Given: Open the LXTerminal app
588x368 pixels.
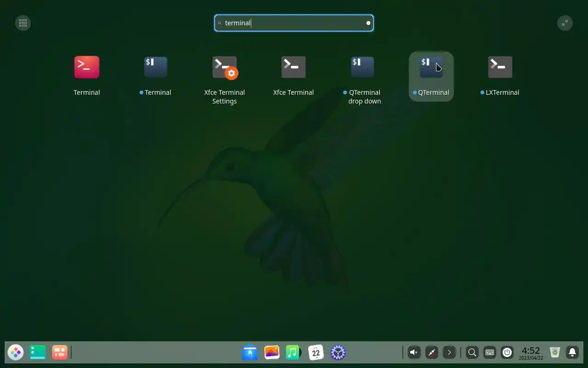Looking at the screenshot, I should point(500,67).
